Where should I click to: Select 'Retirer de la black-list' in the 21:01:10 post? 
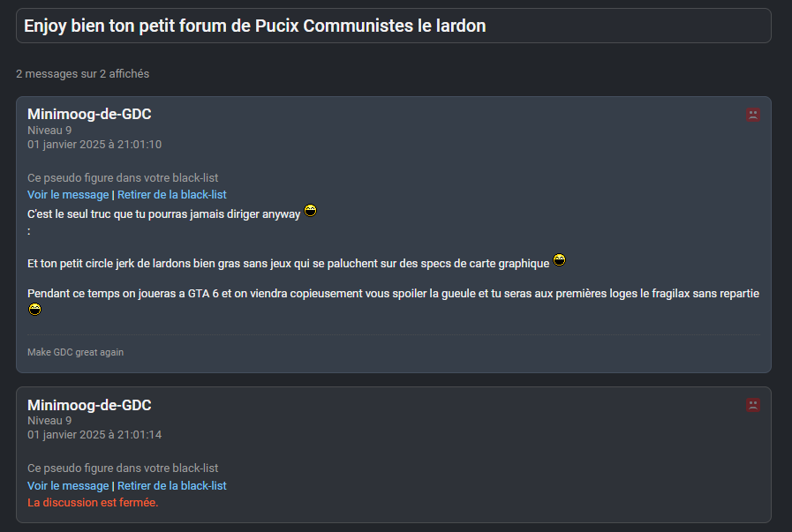click(172, 195)
